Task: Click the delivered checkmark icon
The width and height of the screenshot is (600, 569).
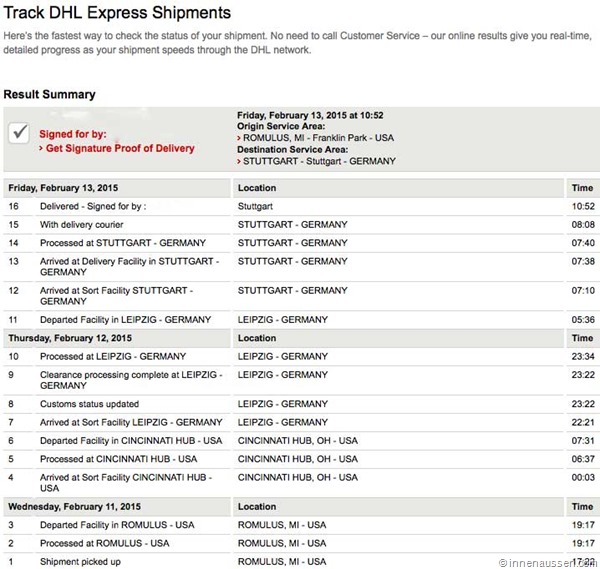Action: (19, 134)
